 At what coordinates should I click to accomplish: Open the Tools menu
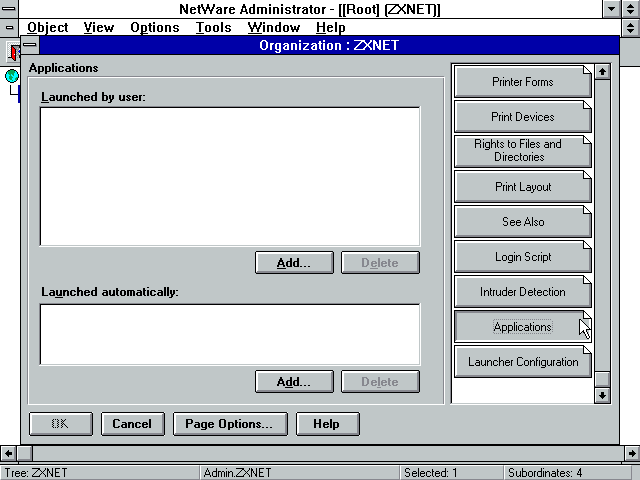213,27
